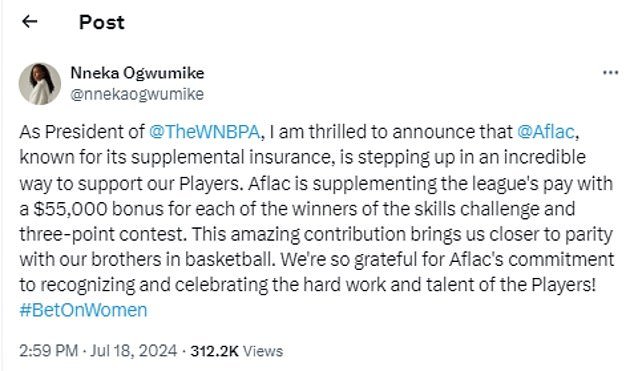634x371 pixels.
Task: View the 312.2K view count number
Action: (x=215, y=351)
